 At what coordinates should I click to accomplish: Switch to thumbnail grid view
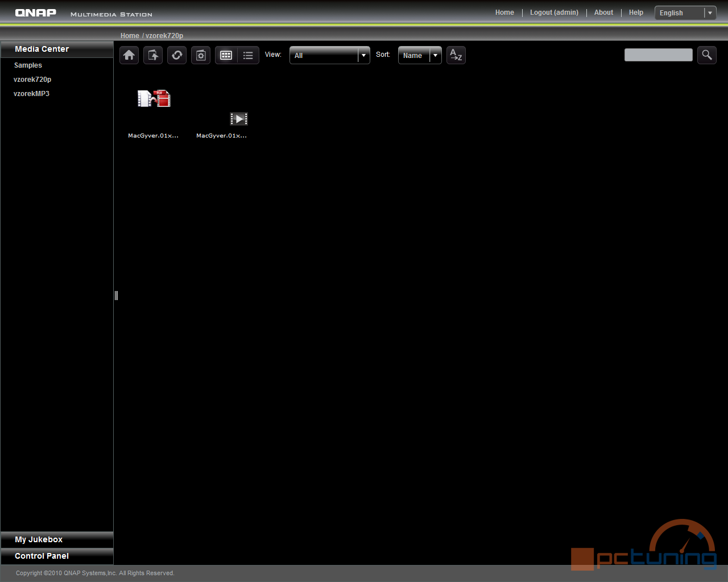pyautogui.click(x=226, y=55)
